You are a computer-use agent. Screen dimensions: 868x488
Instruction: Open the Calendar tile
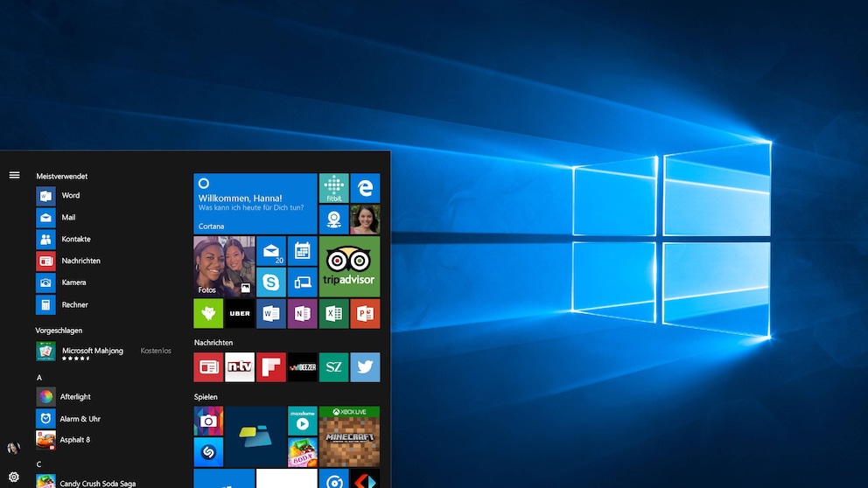click(302, 251)
